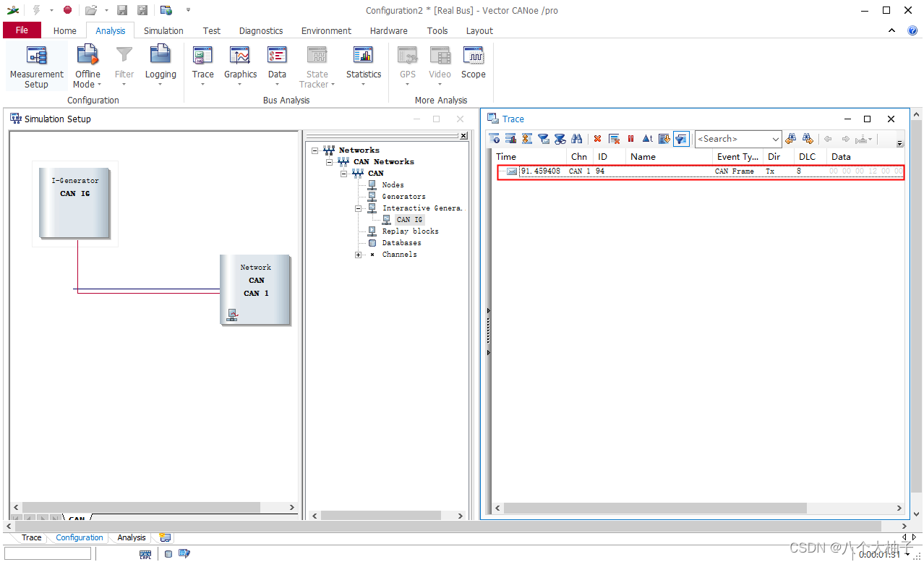Click the Offline Mode icon
The width and height of the screenshot is (924, 562).
[x=87, y=55]
